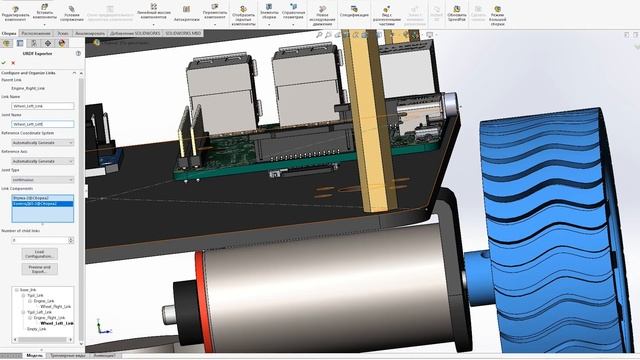Open the DisplayManager tab icon
The height and width of the screenshot is (360, 640).
tap(62, 43)
